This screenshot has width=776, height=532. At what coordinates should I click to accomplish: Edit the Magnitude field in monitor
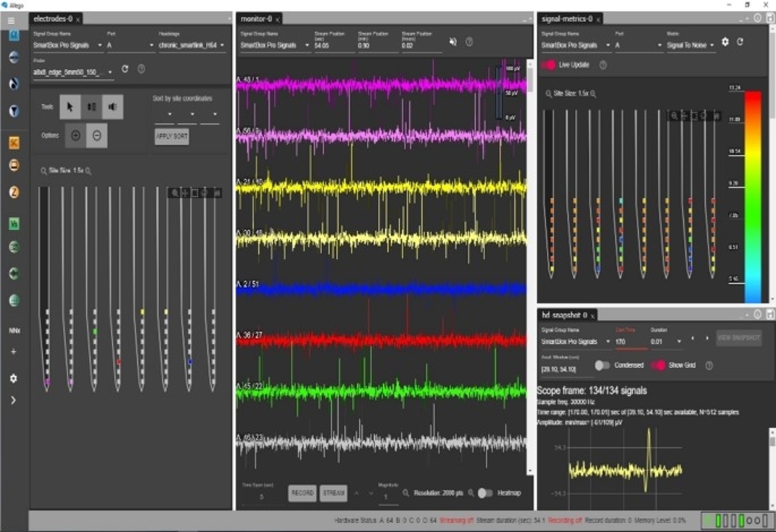point(389,497)
